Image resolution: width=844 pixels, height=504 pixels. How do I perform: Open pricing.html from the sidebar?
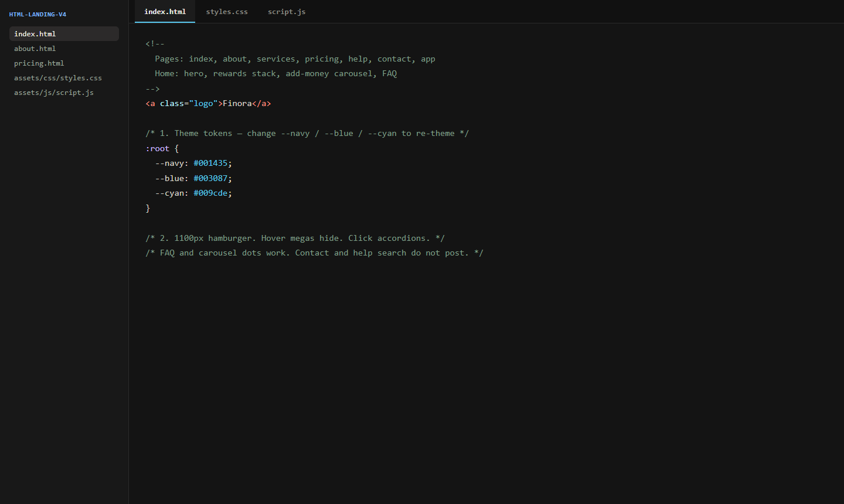[x=64, y=63]
